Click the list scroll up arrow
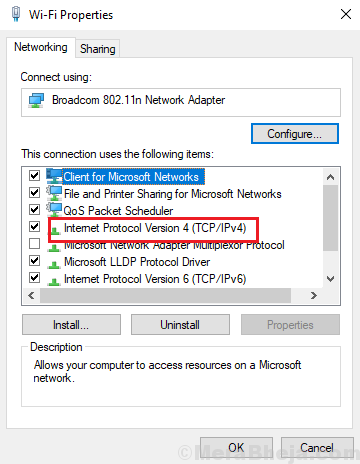Screen dimensions: 360x464 click(330, 177)
